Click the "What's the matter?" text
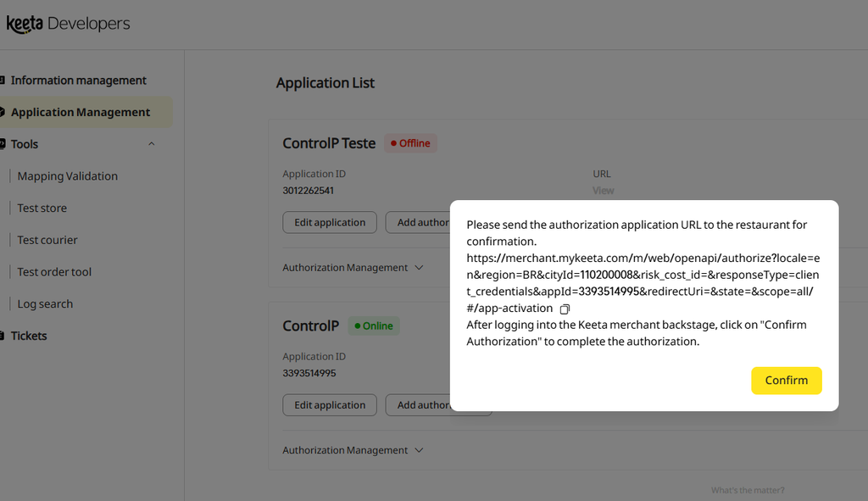Viewport: 868px width, 501px height. tap(748, 491)
